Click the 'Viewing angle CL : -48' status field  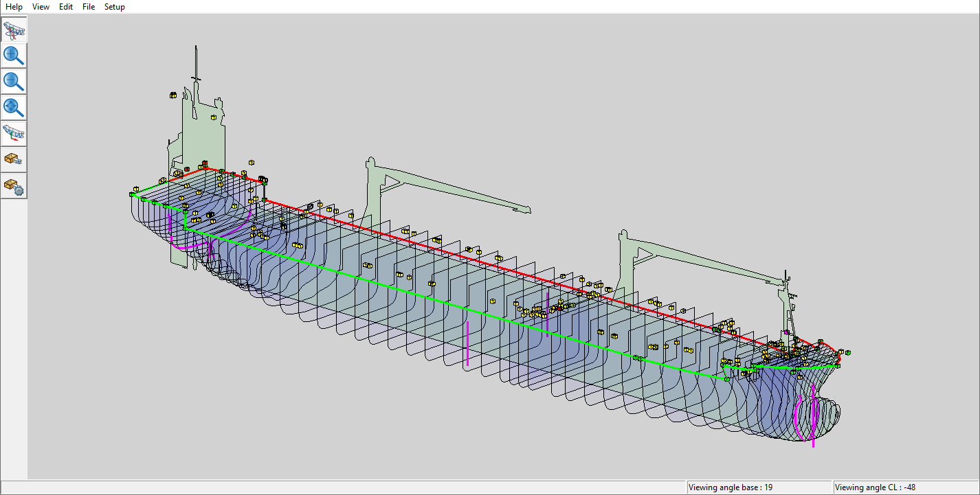coord(905,487)
